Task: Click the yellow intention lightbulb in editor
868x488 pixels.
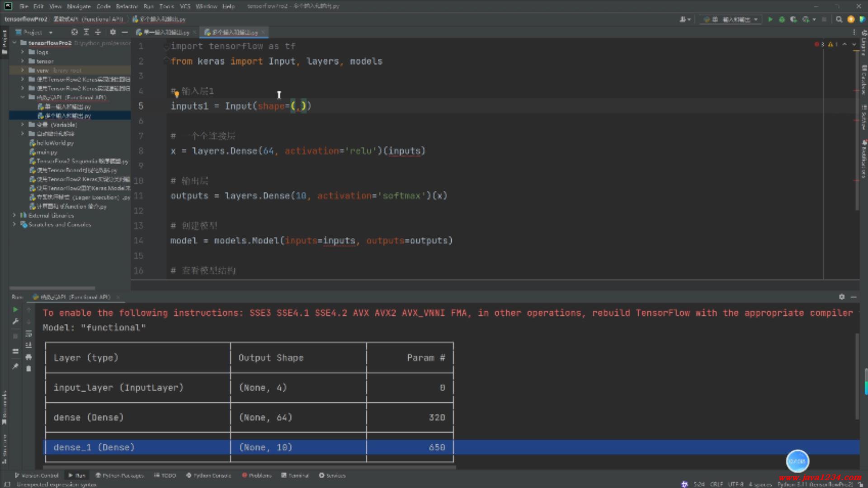Action: (177, 94)
